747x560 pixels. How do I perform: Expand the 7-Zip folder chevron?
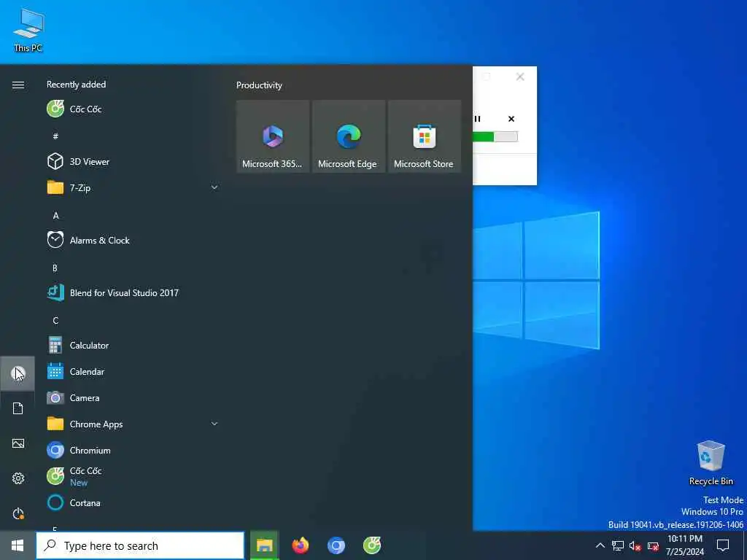[x=214, y=187]
